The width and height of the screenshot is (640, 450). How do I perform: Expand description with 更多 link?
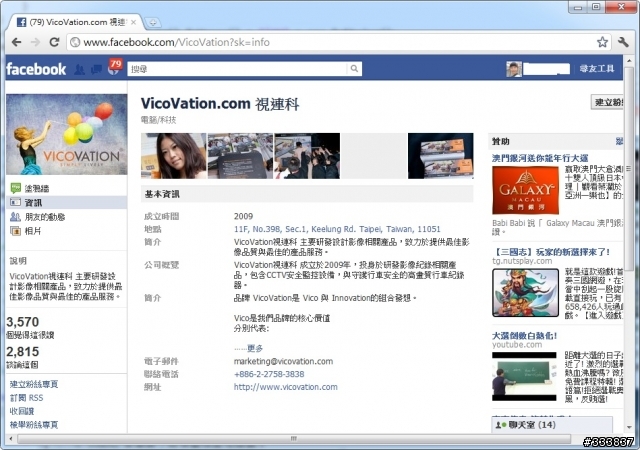255,348
